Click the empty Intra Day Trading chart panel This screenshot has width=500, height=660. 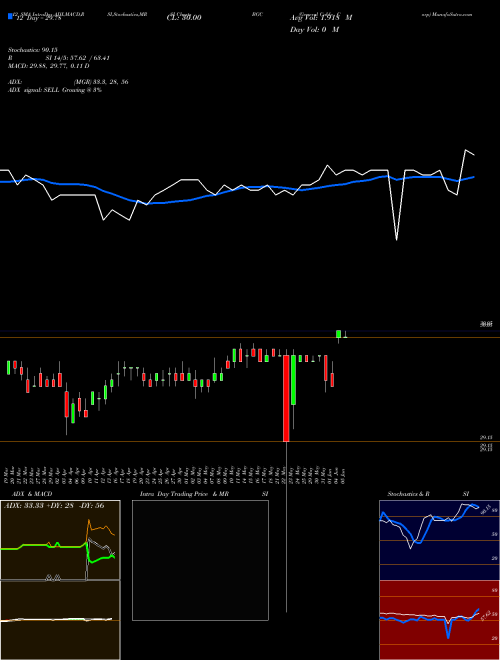[200, 560]
